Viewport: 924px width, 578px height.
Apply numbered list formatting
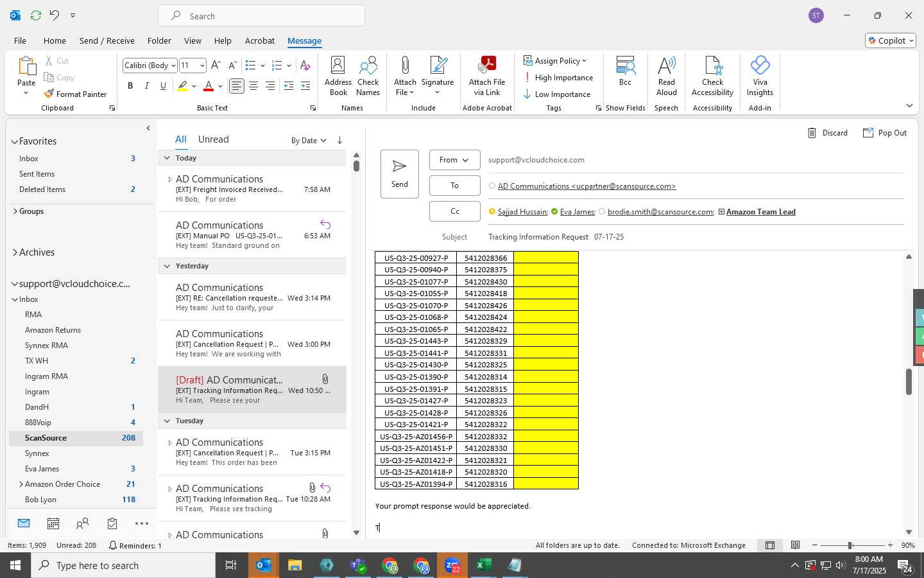[277, 66]
